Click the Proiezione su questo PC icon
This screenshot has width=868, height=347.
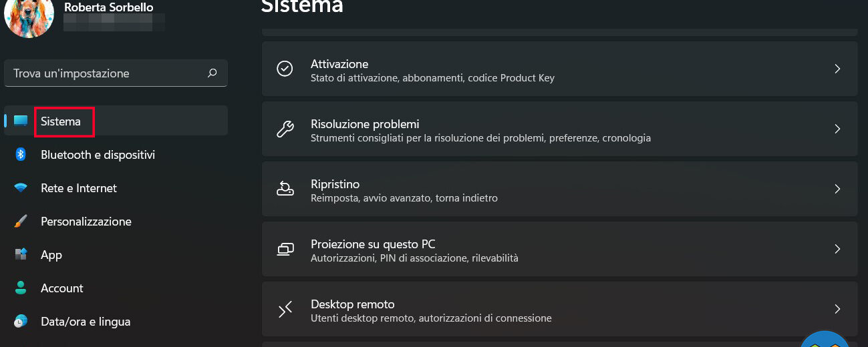(x=285, y=249)
